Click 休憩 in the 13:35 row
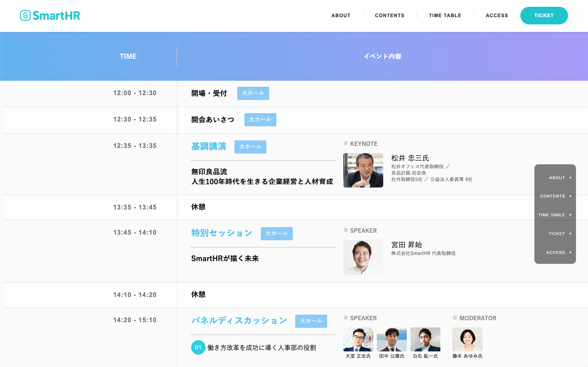 pos(198,207)
